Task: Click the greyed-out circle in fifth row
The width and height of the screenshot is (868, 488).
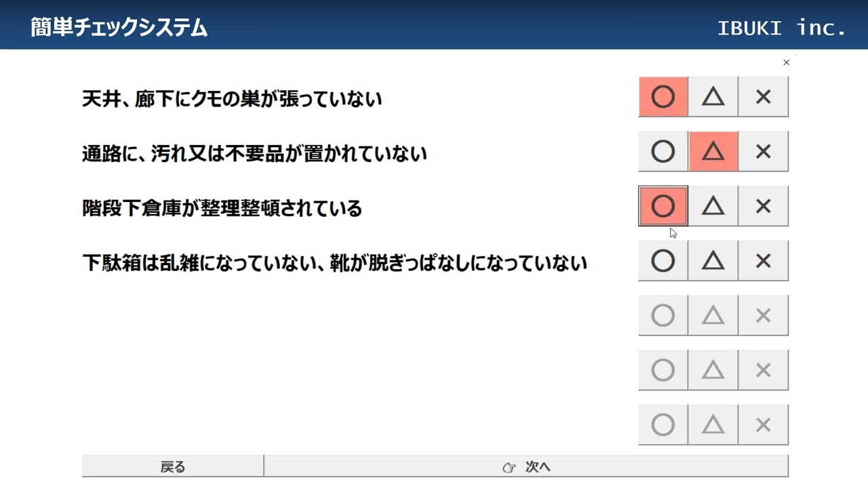Action: tap(663, 315)
